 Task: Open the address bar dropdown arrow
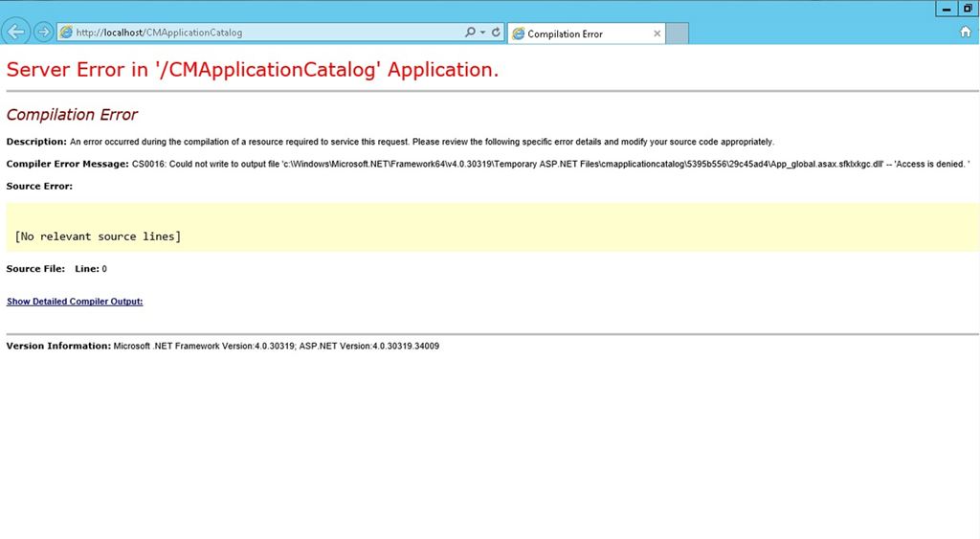482,33
